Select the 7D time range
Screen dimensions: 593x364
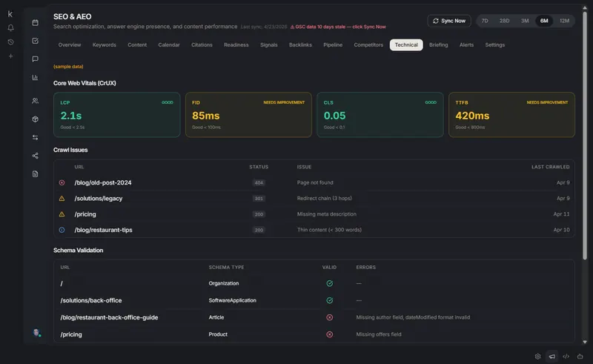pos(485,21)
